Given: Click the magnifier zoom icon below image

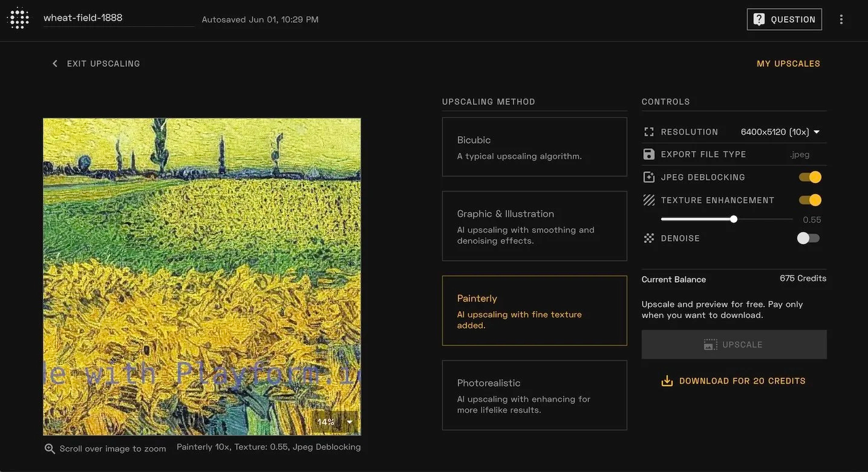Looking at the screenshot, I should tap(50, 448).
